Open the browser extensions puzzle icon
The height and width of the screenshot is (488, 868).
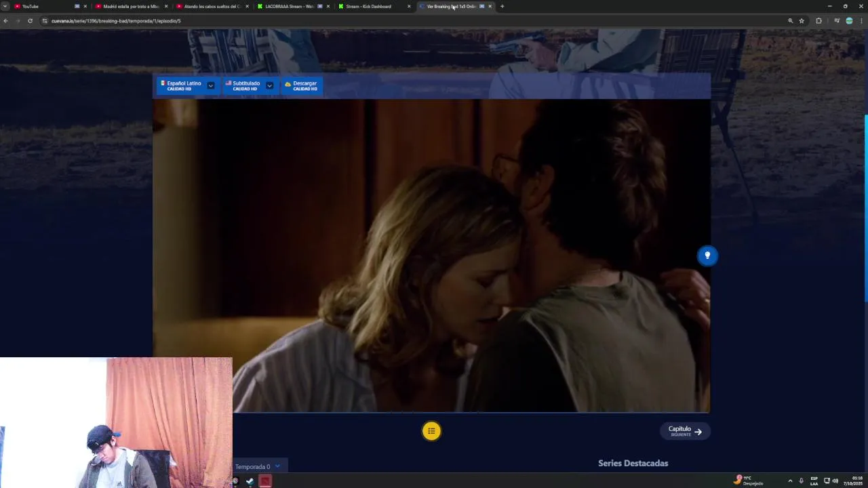point(818,21)
